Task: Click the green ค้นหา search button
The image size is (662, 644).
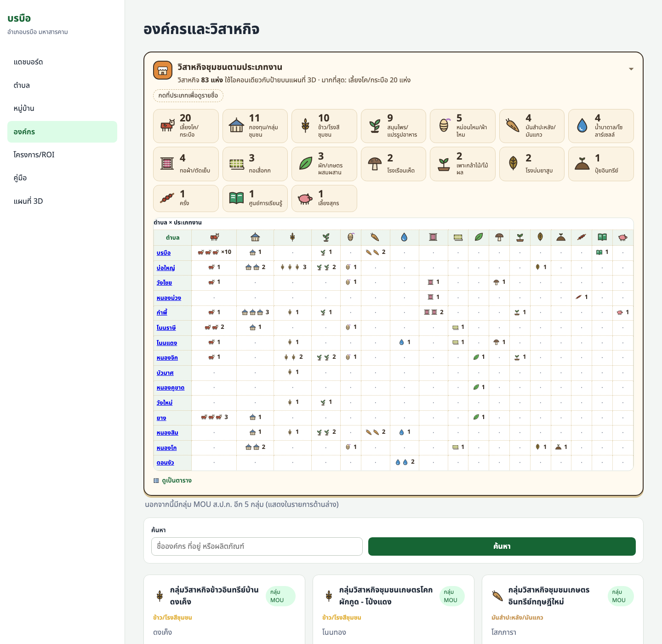Action: click(502, 546)
